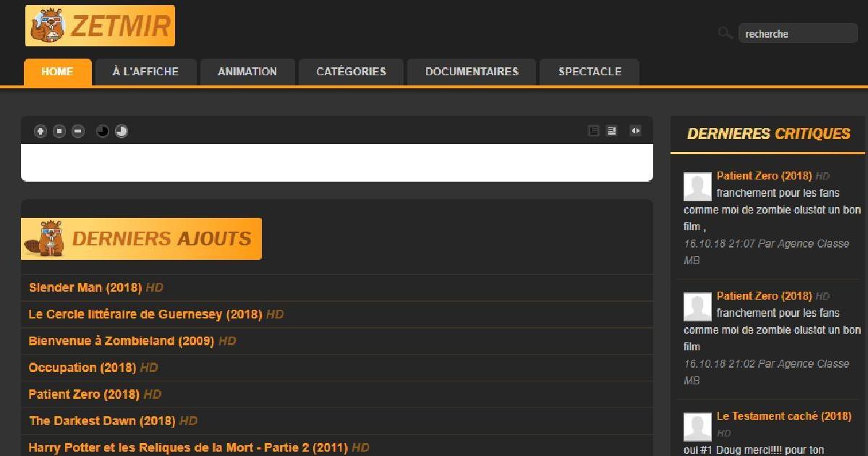Click the Dernières Critiques heading
Screen dimensions: 868x456
(x=769, y=133)
